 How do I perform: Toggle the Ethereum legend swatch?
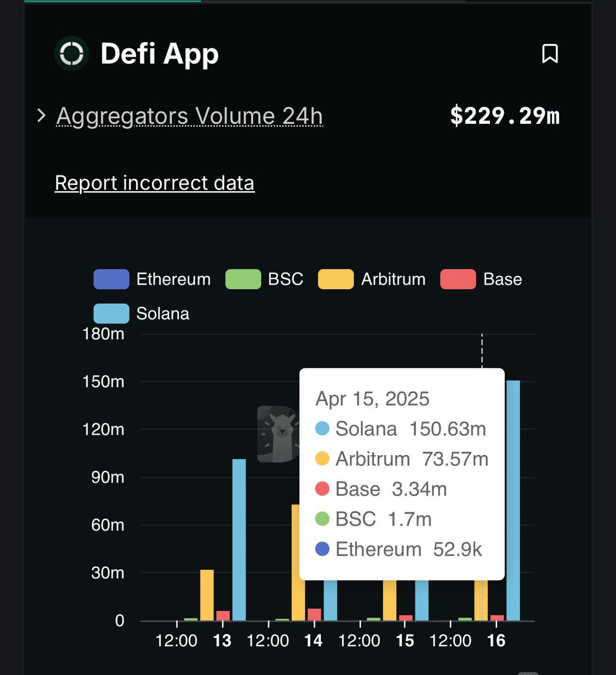[111, 279]
